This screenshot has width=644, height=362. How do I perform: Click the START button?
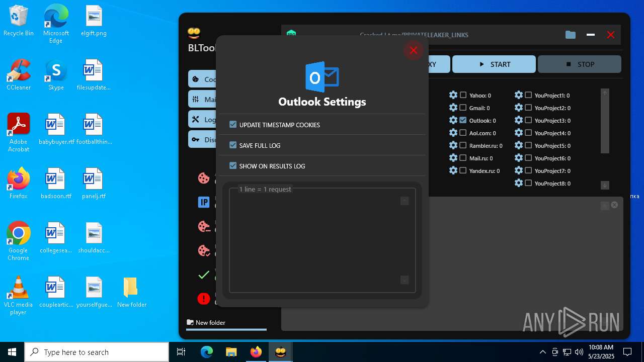pos(494,64)
